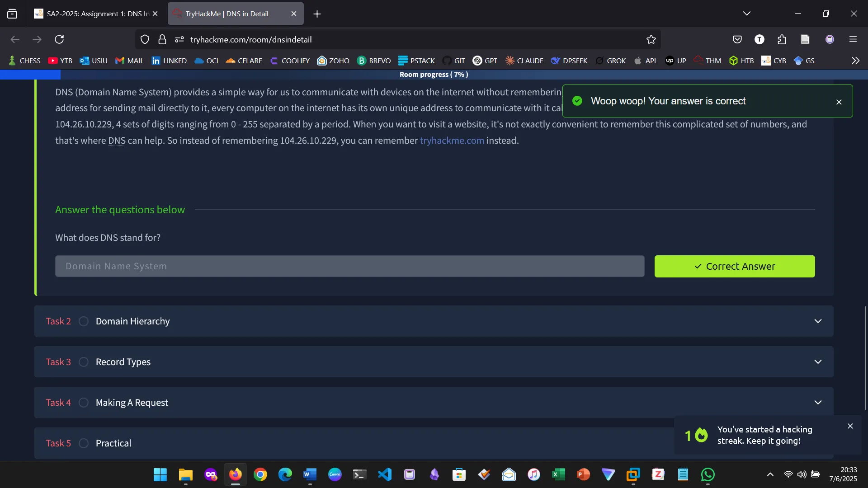868x488 pixels.
Task: Click the tryhackme.com link in the paragraph
Action: tap(452, 141)
